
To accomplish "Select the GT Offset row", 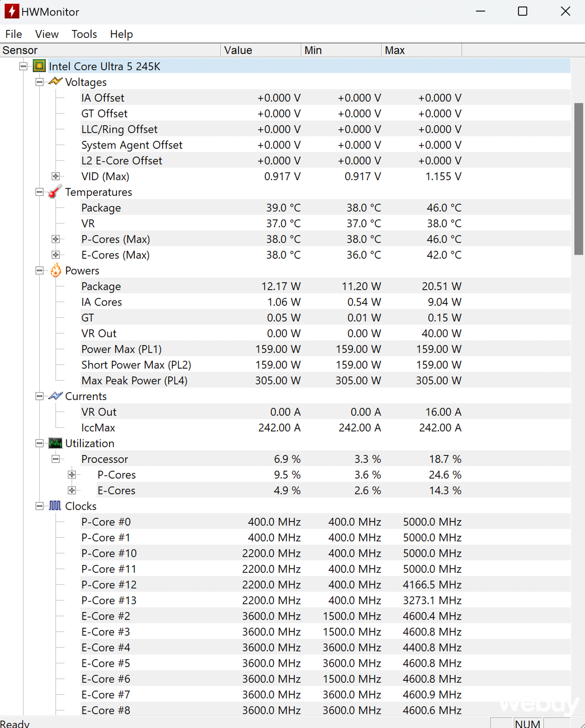I will pyautogui.click(x=325, y=113).
